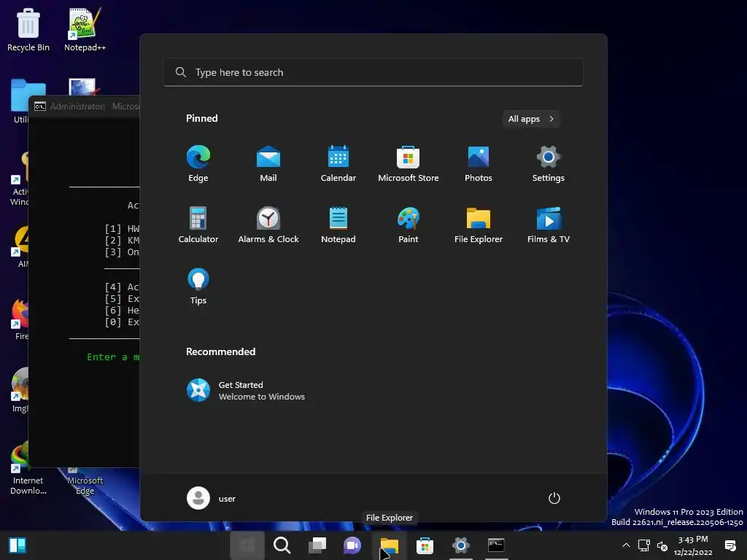Open the Chat app on the taskbar
Image resolution: width=747 pixels, height=560 pixels.
click(x=352, y=545)
